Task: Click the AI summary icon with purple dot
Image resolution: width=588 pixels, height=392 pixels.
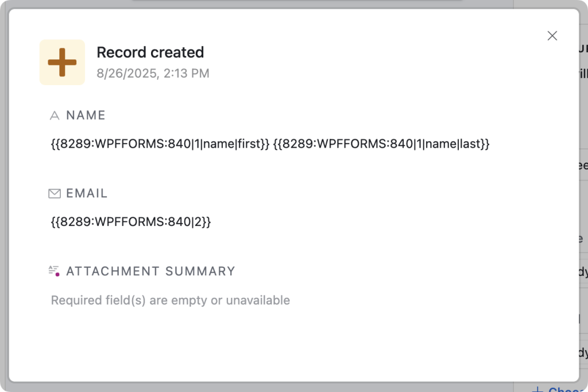Action: click(x=55, y=269)
